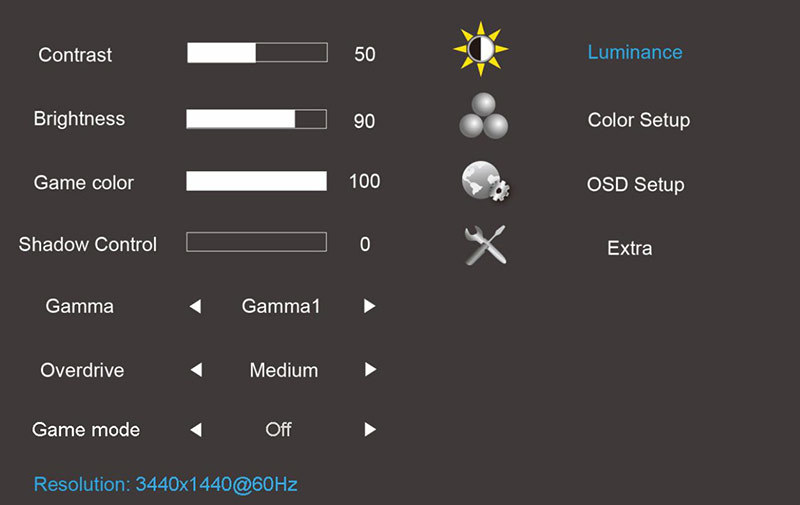
Task: Select the Luminance sun icon
Action: [481, 49]
